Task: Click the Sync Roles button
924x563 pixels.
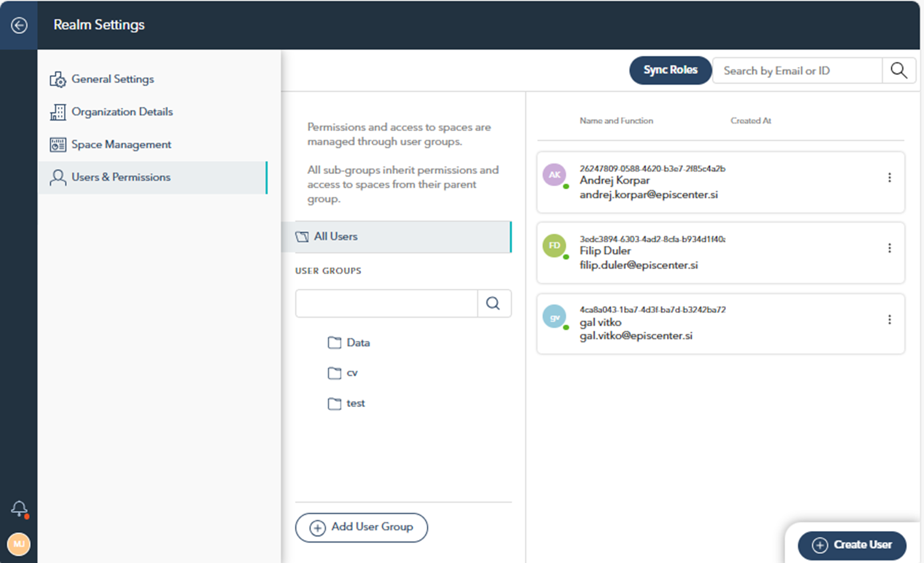Action: tap(670, 70)
